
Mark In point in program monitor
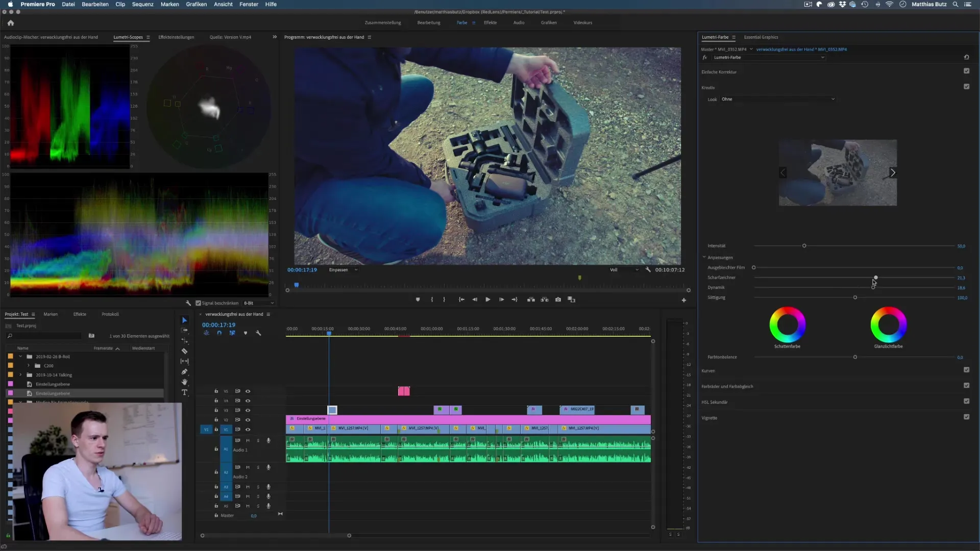click(432, 299)
